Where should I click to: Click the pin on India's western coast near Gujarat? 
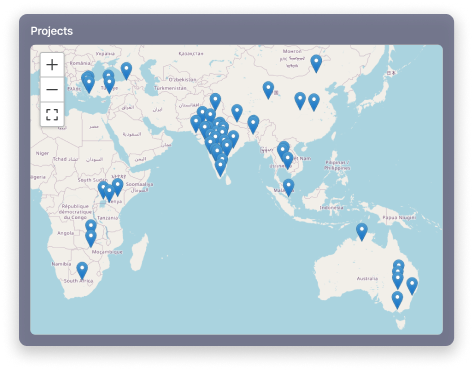pos(196,124)
